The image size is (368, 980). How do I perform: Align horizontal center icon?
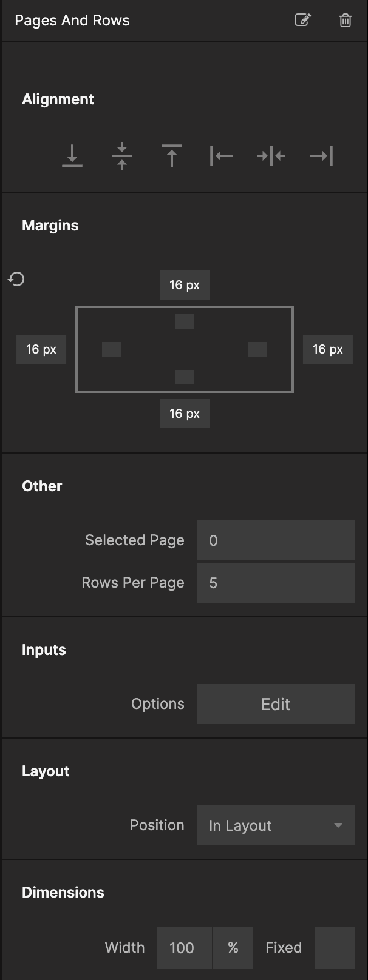point(271,156)
